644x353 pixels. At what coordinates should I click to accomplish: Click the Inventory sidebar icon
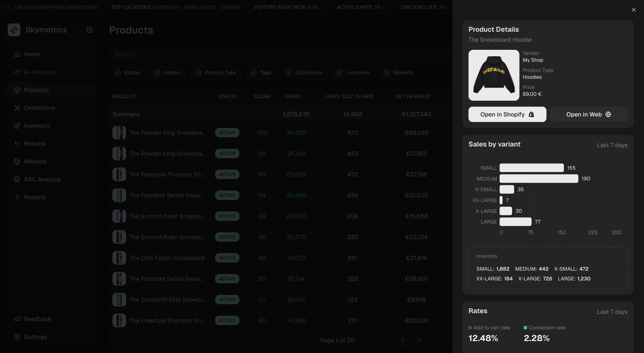17,126
